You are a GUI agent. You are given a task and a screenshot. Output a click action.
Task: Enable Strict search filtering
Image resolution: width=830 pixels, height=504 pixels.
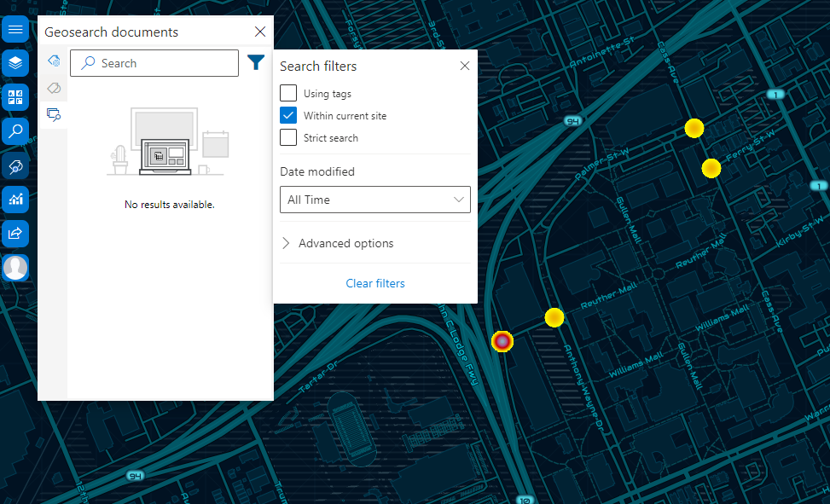(287, 137)
